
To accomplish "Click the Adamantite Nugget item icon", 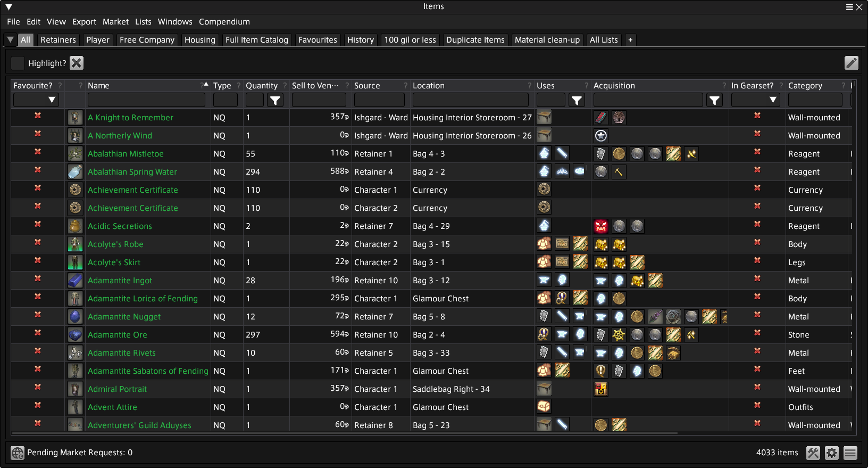I will [75, 317].
